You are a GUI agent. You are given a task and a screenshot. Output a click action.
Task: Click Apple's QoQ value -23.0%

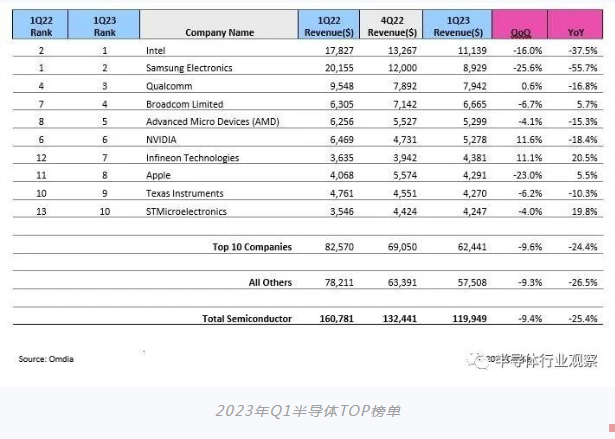tap(528, 175)
